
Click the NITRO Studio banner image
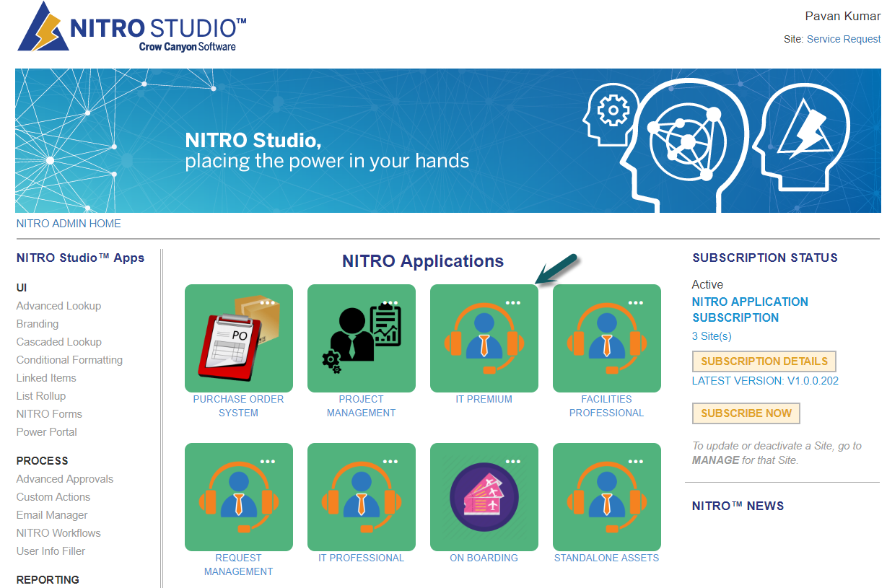(x=447, y=141)
